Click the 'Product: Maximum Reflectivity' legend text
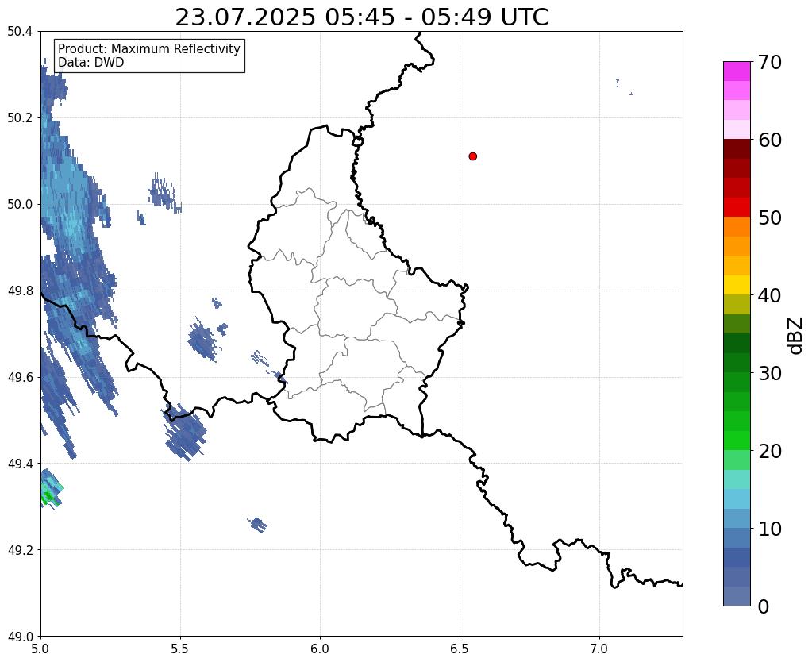This screenshot has height=662, width=812. pos(149,49)
